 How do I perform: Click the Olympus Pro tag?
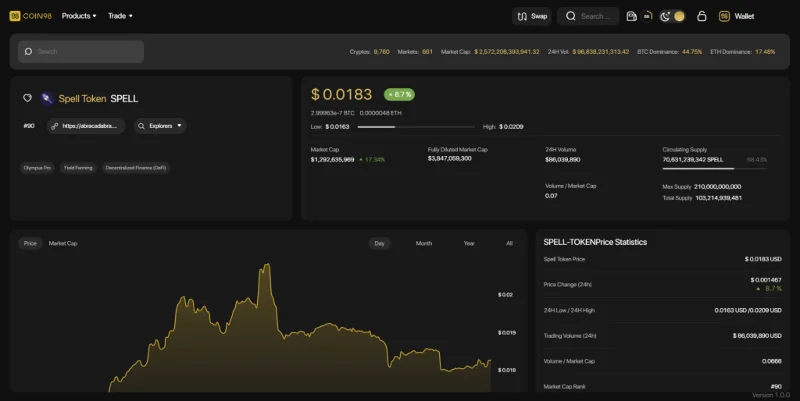pos(37,168)
